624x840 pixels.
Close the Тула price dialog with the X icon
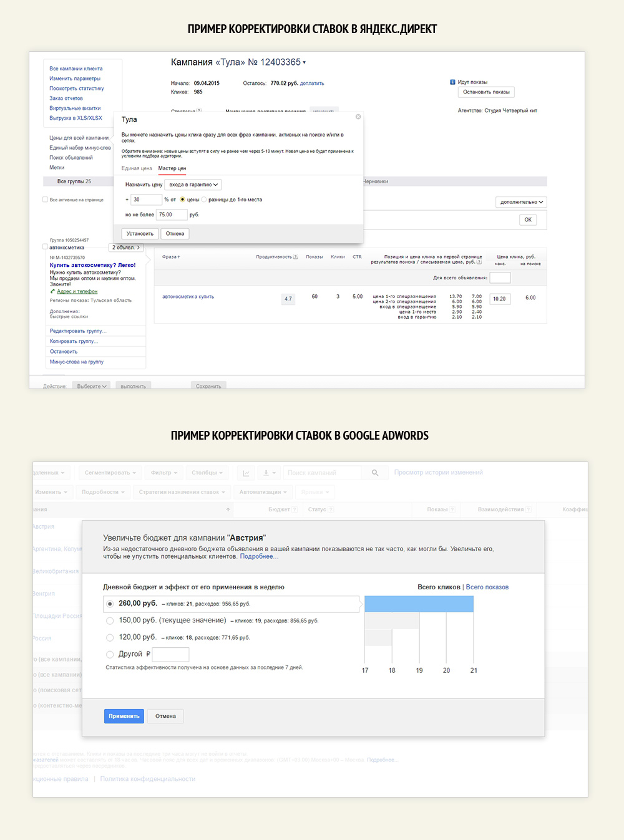(358, 117)
